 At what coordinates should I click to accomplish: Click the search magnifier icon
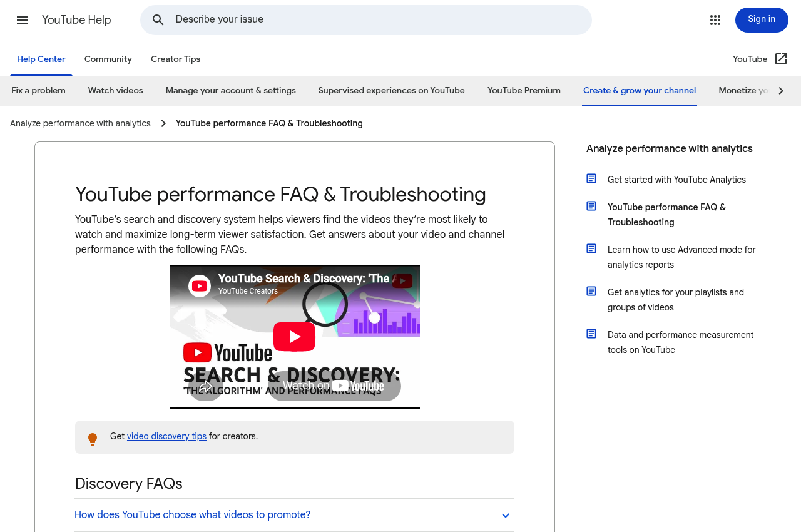(158, 20)
